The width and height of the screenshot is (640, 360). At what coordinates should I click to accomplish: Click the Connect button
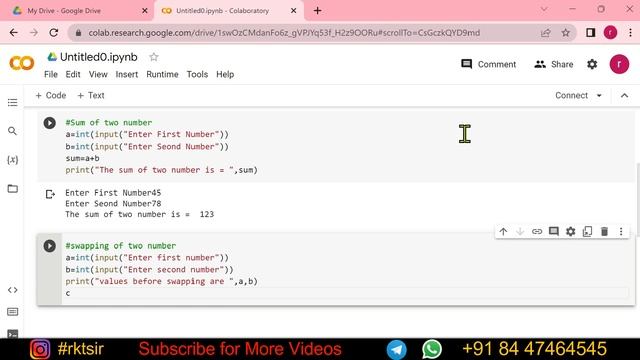pos(571,96)
